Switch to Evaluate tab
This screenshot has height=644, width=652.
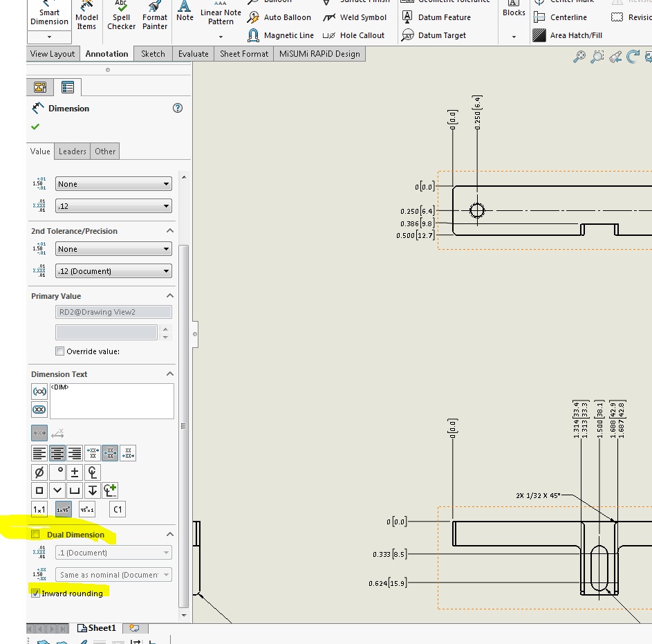[193, 54]
